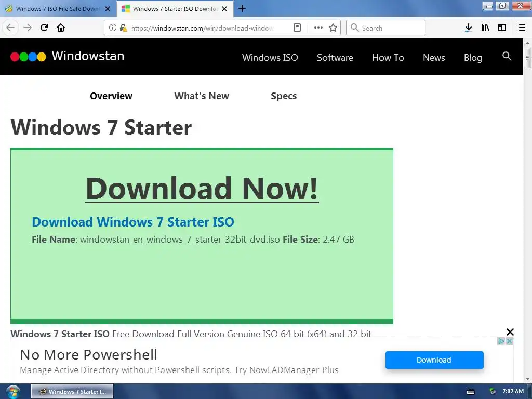This screenshot has height=399, width=532.
Task: View the connection security padlock warning
Action: point(123,28)
